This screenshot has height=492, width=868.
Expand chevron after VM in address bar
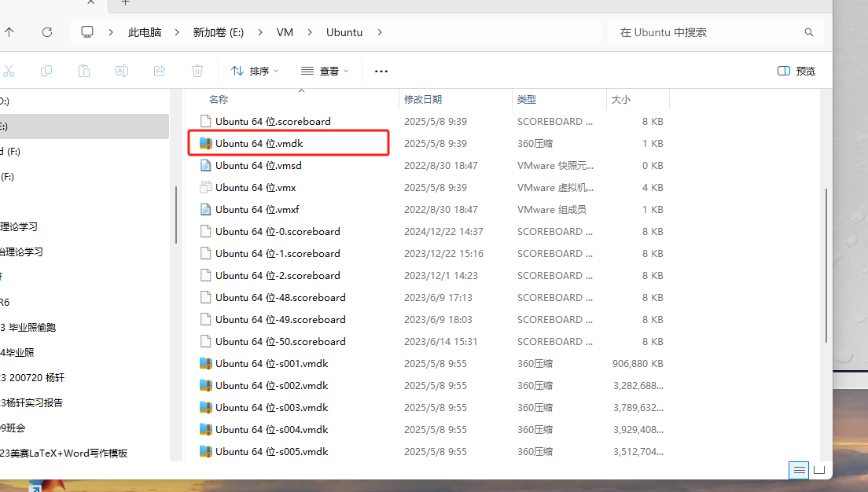click(310, 32)
